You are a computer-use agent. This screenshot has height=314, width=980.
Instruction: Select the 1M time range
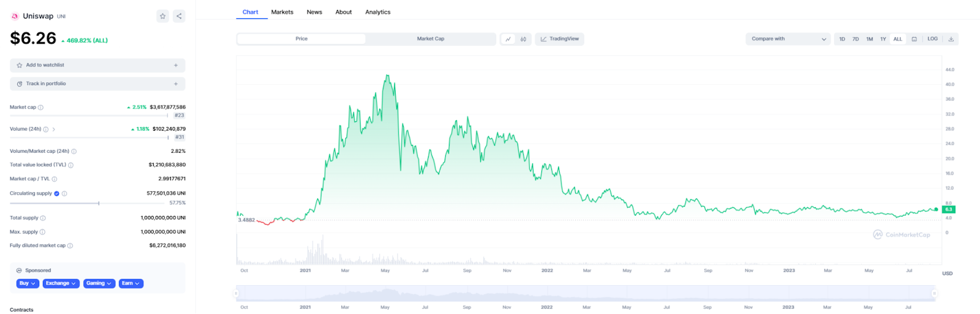[870, 39]
